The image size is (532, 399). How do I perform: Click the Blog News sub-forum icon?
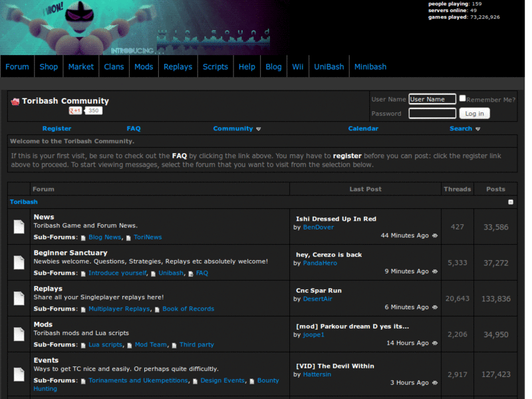(x=84, y=238)
